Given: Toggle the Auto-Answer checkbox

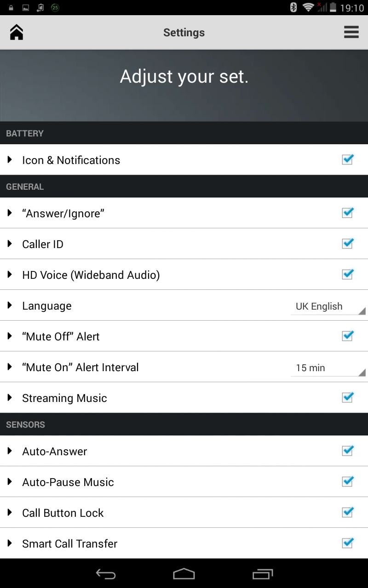Looking at the screenshot, I should click(x=347, y=451).
